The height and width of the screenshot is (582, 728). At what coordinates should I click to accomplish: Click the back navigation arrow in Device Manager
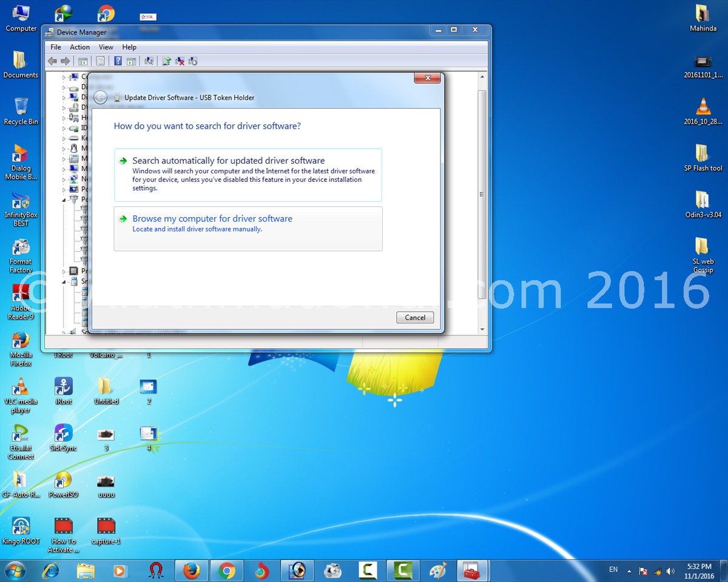coord(53,61)
